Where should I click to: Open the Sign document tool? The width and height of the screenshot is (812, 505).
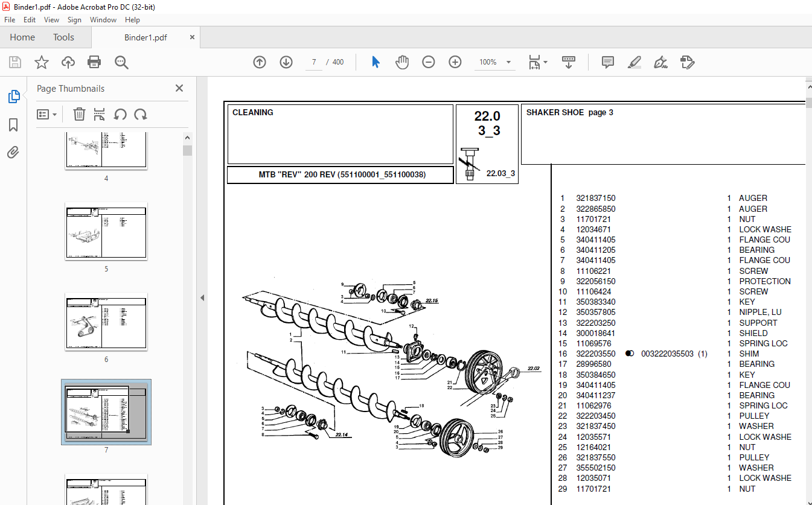click(x=660, y=62)
